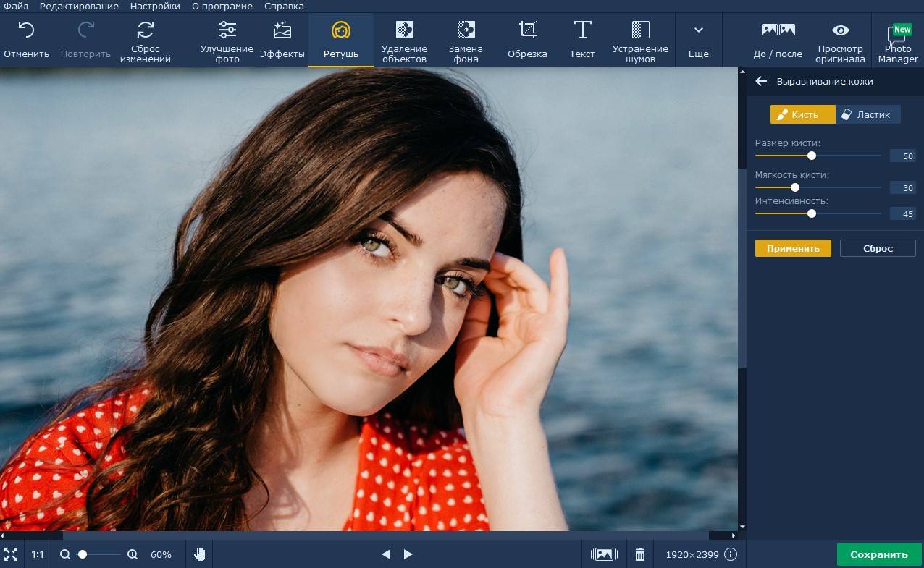Open the Справка menu
This screenshot has width=924, height=568.
click(x=284, y=6)
